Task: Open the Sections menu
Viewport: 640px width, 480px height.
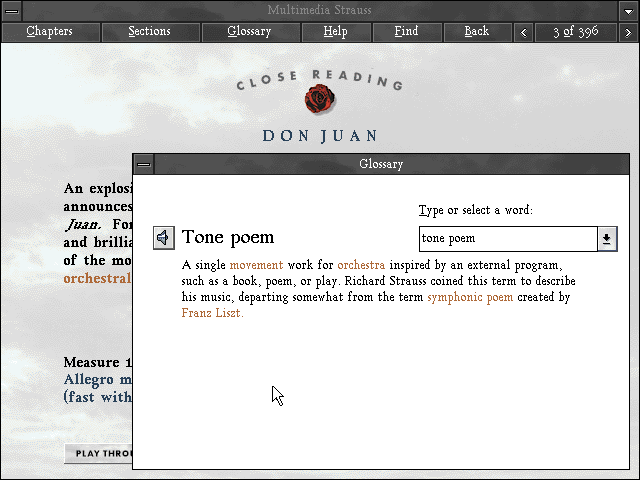Action: pyautogui.click(x=150, y=32)
